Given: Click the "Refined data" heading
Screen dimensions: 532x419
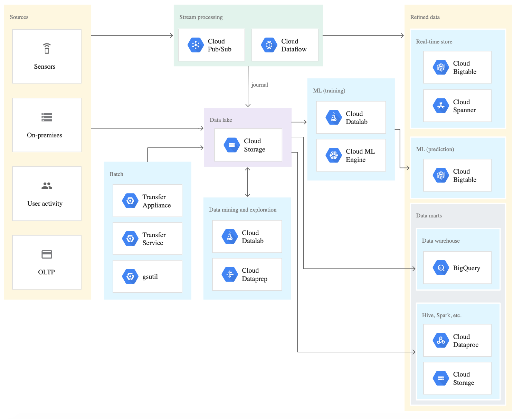Looking at the screenshot, I should pyautogui.click(x=425, y=17).
